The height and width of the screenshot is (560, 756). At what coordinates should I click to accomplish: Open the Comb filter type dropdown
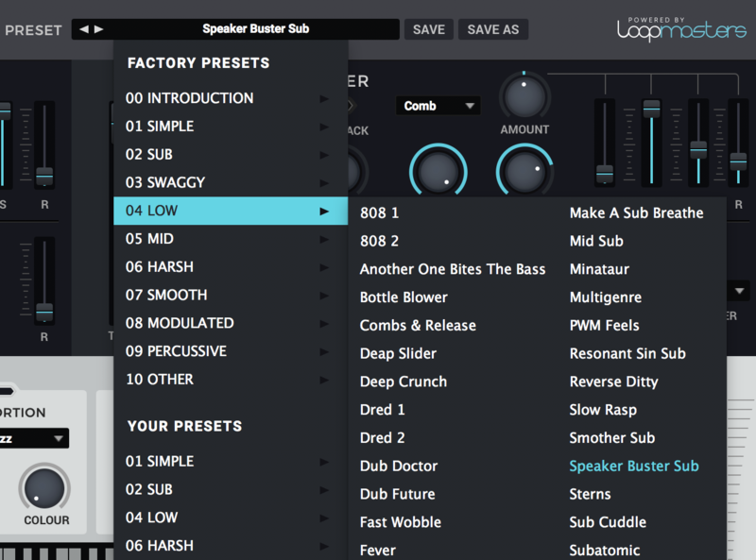tap(438, 106)
